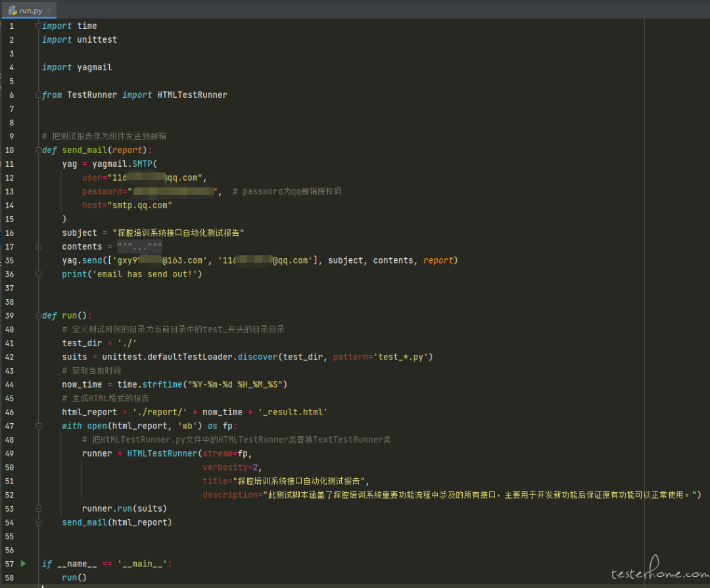
Task: Close the run.py editor tab
Action: 49,9
